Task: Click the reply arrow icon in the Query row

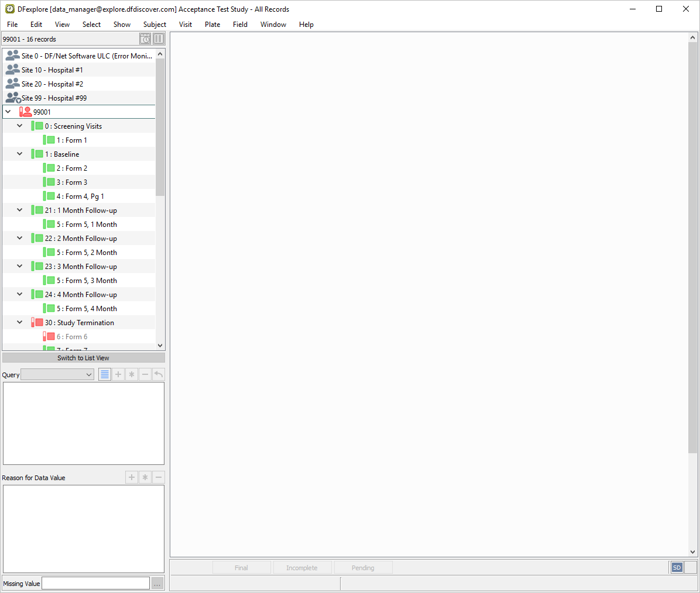Action: [x=159, y=374]
